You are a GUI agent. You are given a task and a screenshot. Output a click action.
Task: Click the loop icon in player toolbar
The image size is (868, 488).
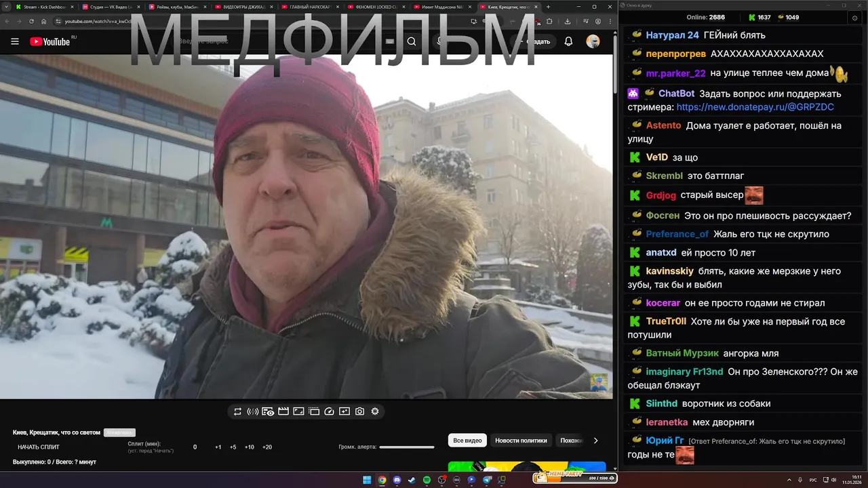pyautogui.click(x=237, y=411)
